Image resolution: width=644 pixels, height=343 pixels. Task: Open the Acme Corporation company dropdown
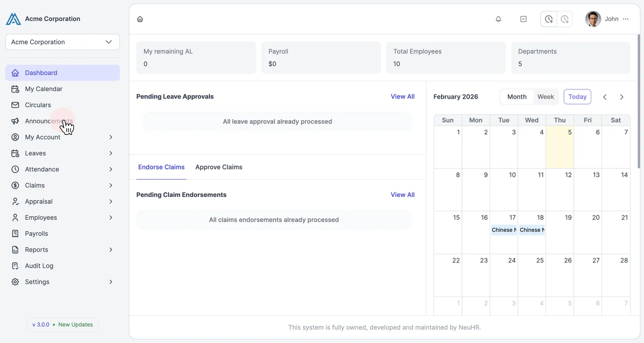(x=63, y=42)
